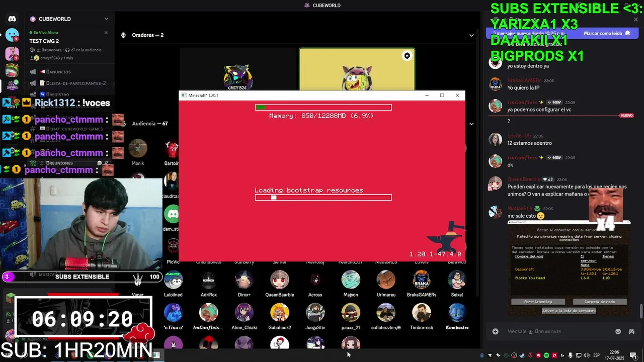644x362 pixels.
Task: Open Majson audience avatar
Action: 351,280
